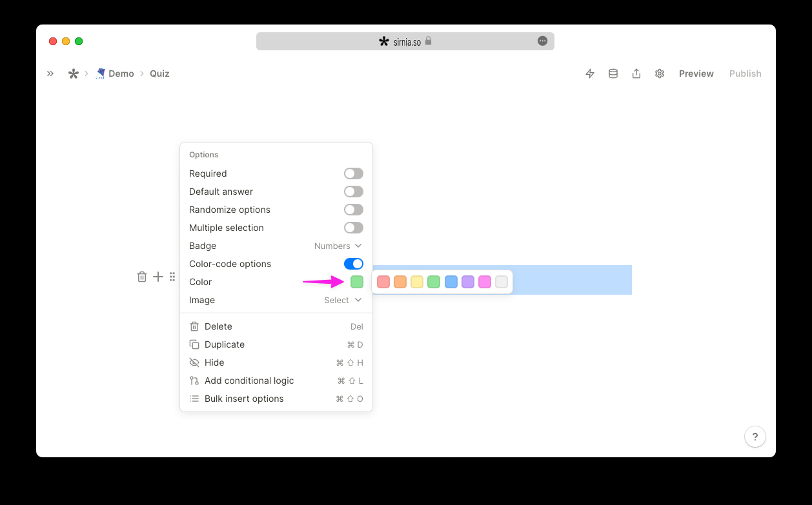Screen dimensions: 812x505
Task: Open the lightning bolt automations icon
Action: pyautogui.click(x=590, y=74)
